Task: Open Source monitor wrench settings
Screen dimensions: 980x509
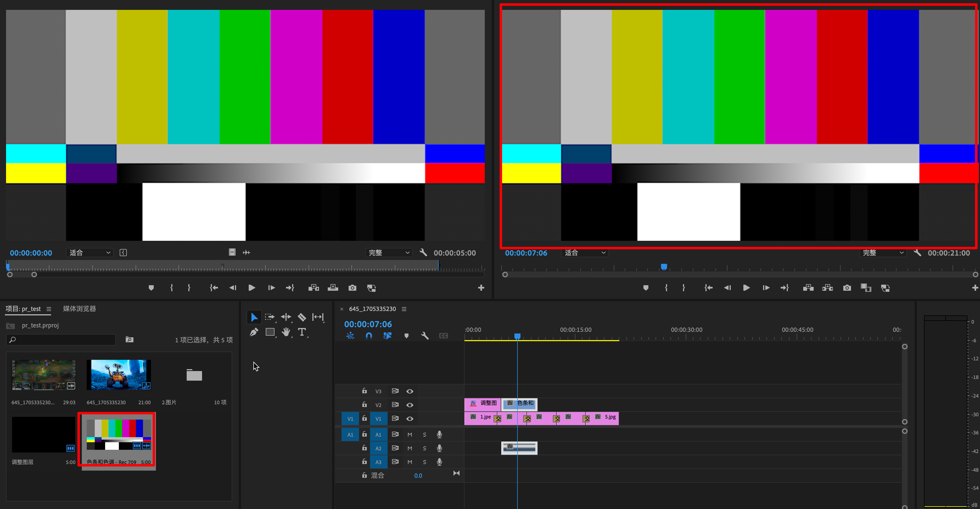Action: [423, 252]
